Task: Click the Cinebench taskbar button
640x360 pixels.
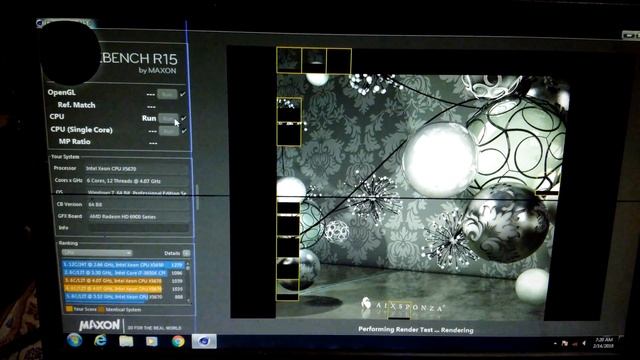Action: click(204, 341)
